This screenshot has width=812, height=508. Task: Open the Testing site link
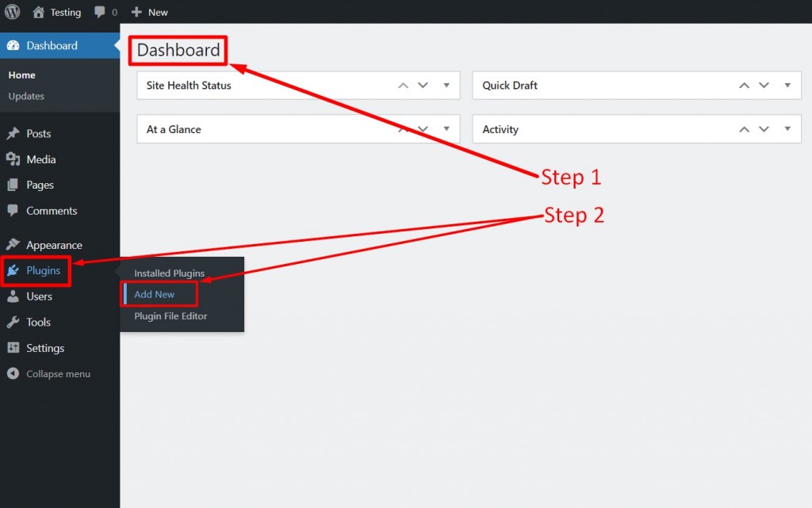[65, 13]
